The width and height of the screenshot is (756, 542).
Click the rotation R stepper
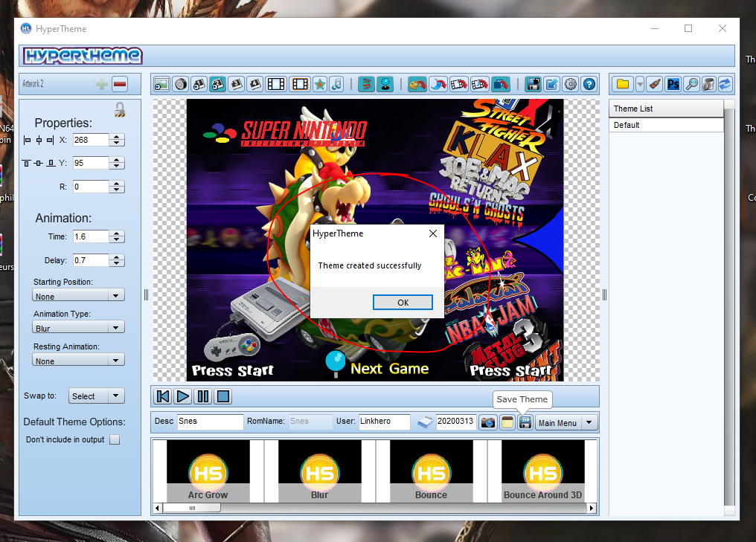[117, 187]
